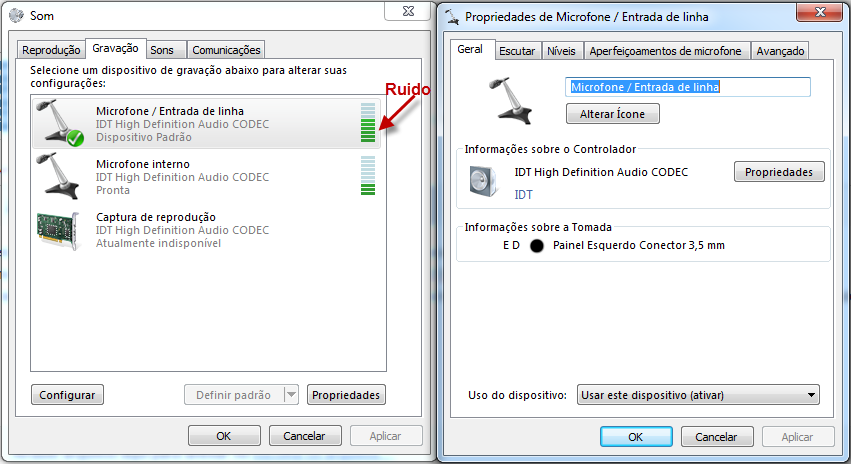Open the Aperfeiçoamentos de microfone tab
Viewport: 851px width, 464px height.
pos(665,51)
